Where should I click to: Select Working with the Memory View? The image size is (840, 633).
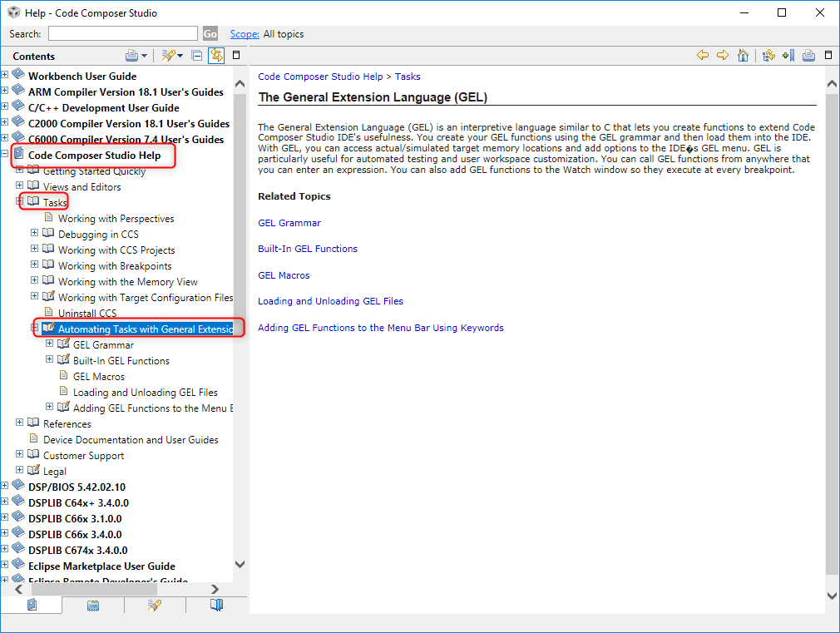click(x=127, y=282)
